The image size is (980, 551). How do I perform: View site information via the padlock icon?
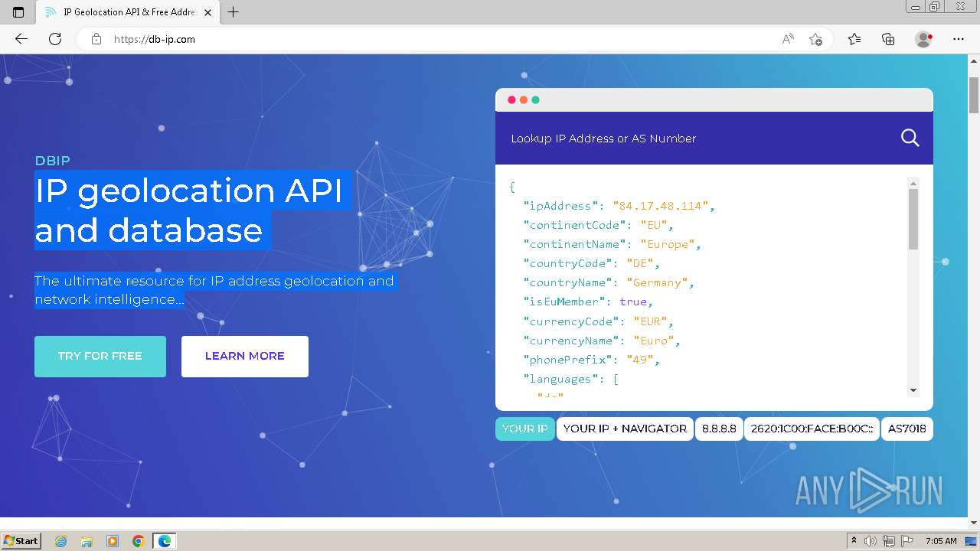[x=96, y=39]
